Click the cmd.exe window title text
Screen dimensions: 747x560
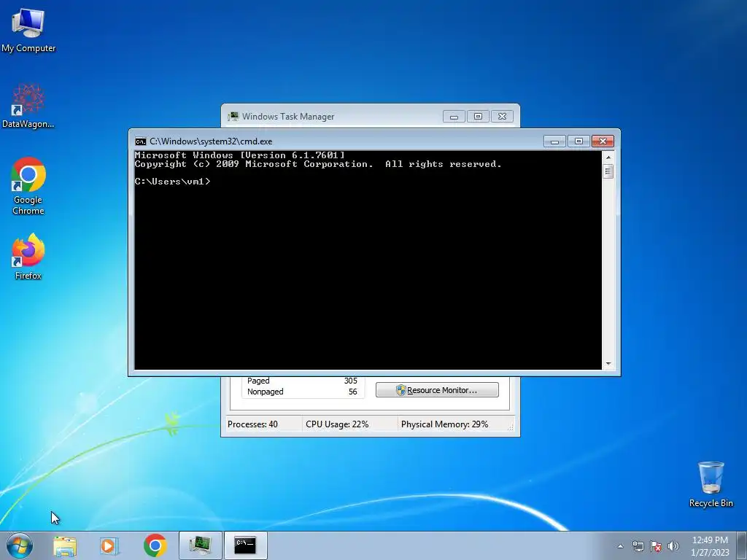point(211,141)
